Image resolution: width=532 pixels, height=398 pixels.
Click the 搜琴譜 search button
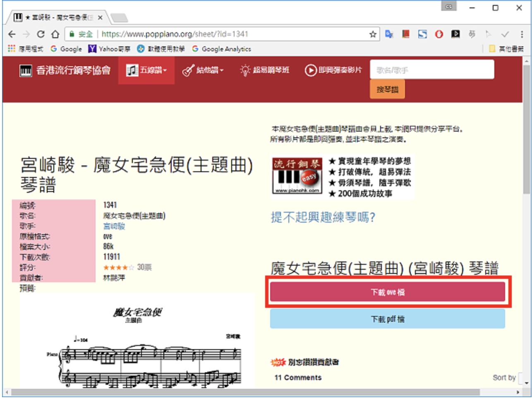coord(387,89)
